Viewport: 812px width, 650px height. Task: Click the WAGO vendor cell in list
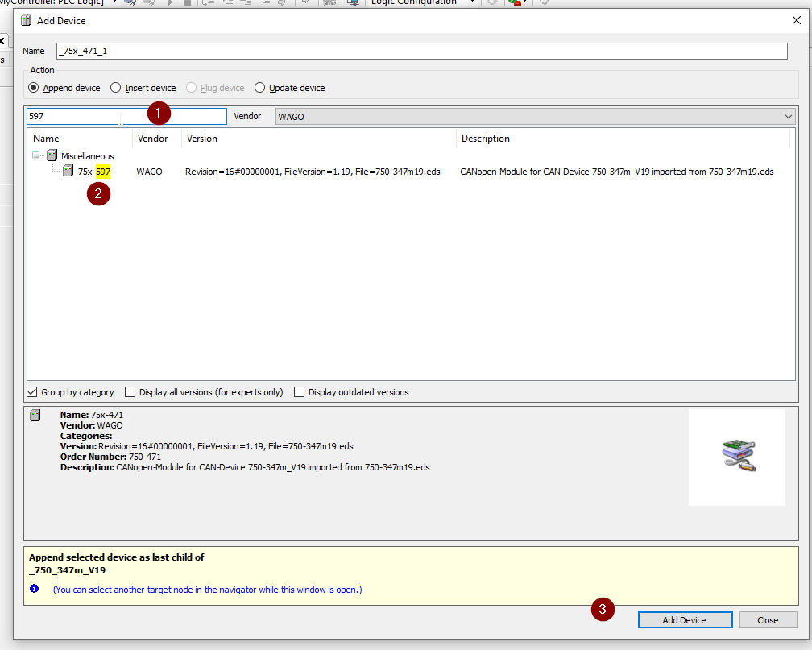[x=149, y=172]
